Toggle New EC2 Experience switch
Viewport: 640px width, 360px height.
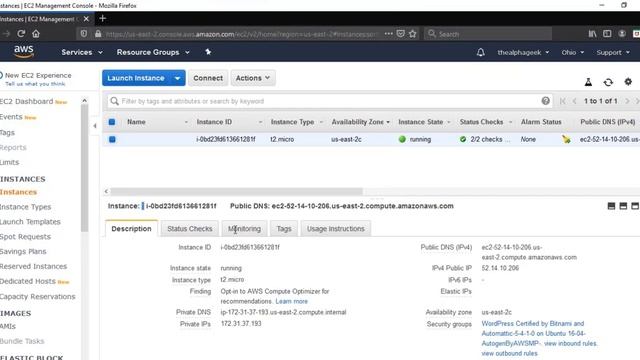click(1, 76)
